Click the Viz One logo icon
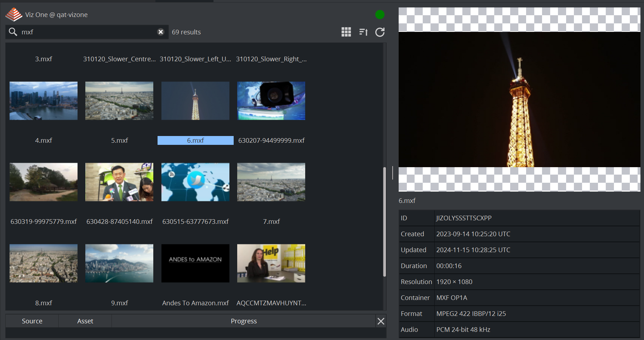644x340 pixels. (x=14, y=15)
